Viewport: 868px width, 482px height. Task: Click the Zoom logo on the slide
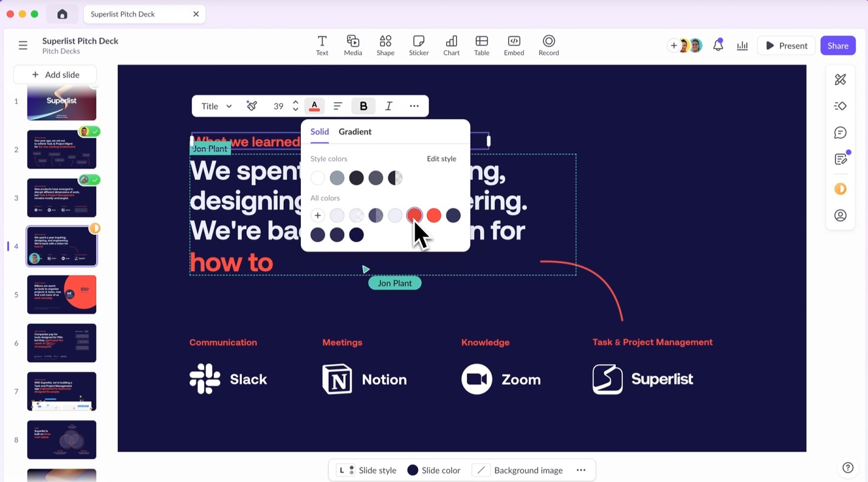coord(501,379)
